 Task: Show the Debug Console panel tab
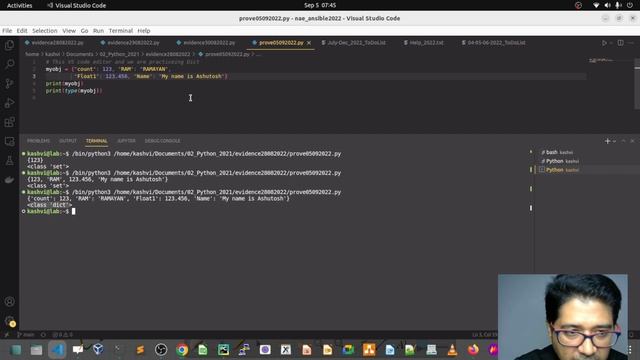pyautogui.click(x=162, y=141)
